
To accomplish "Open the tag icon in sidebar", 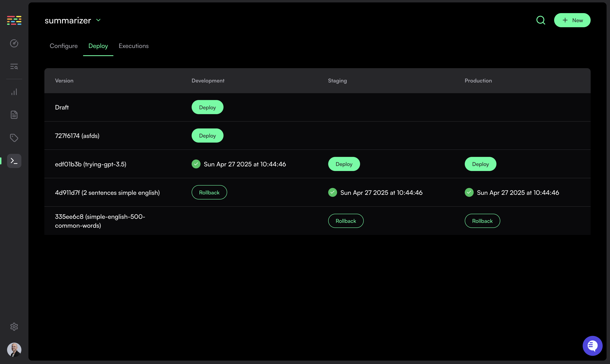I will click(x=14, y=138).
